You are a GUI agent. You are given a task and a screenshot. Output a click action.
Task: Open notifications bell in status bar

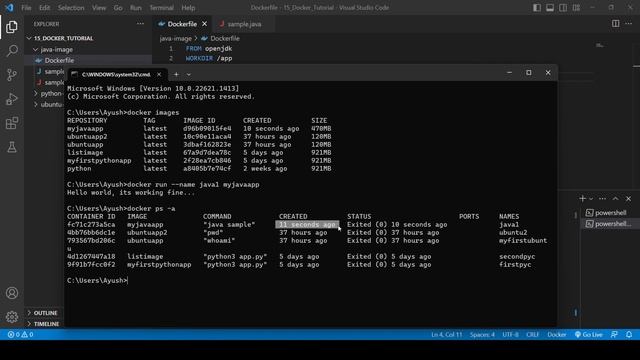coord(629,334)
